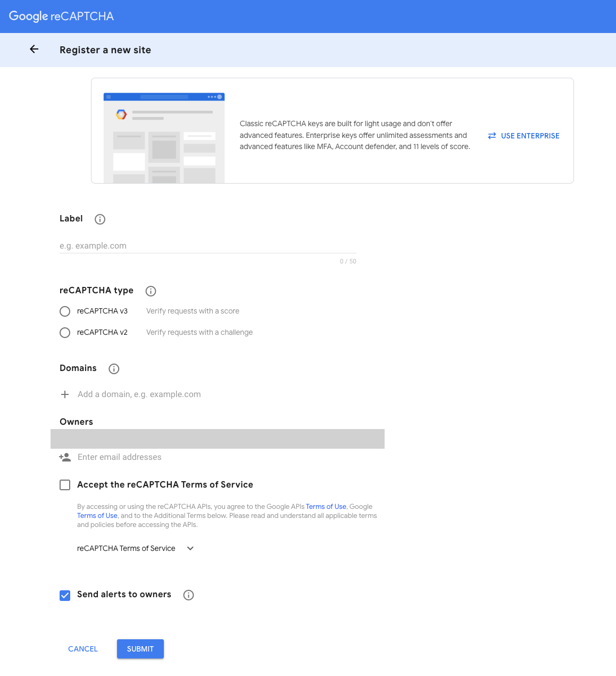The height and width of the screenshot is (676, 616).
Task: Click the 'Register a new site' heading
Action: [105, 50]
